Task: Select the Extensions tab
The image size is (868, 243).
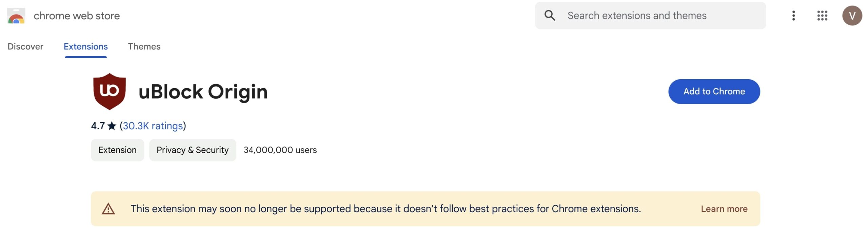Action: pyautogui.click(x=85, y=46)
